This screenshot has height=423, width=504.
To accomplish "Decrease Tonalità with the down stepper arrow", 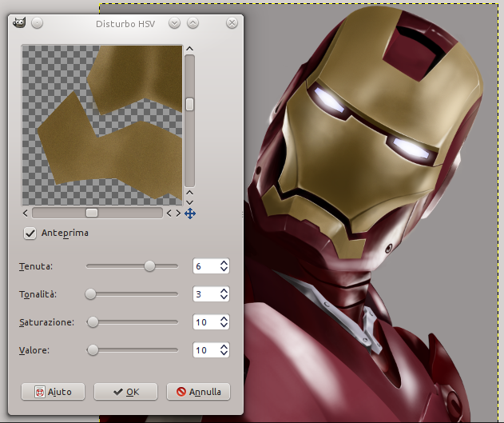I will (x=224, y=298).
